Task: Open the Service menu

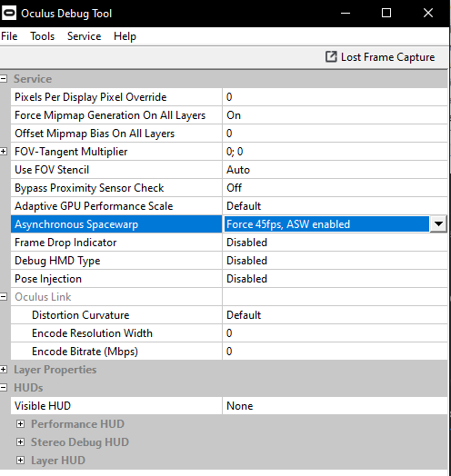Action: tap(84, 36)
